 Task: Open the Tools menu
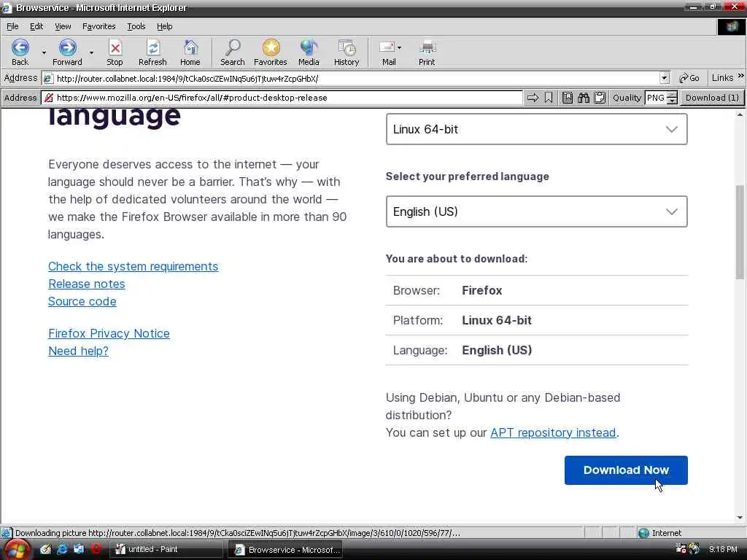(136, 26)
